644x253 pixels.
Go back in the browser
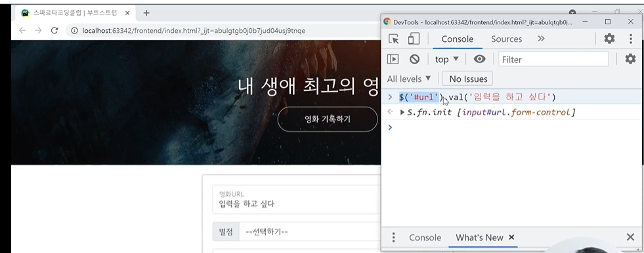(x=22, y=30)
